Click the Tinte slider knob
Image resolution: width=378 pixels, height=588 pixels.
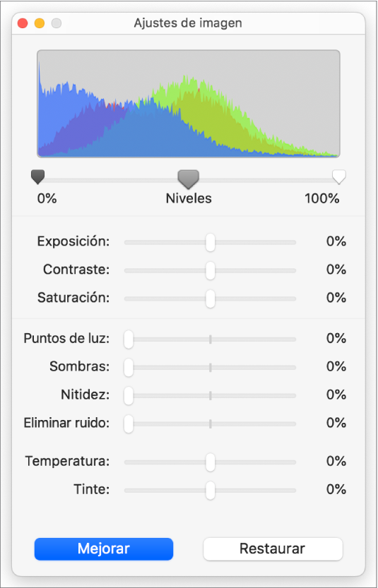(211, 490)
